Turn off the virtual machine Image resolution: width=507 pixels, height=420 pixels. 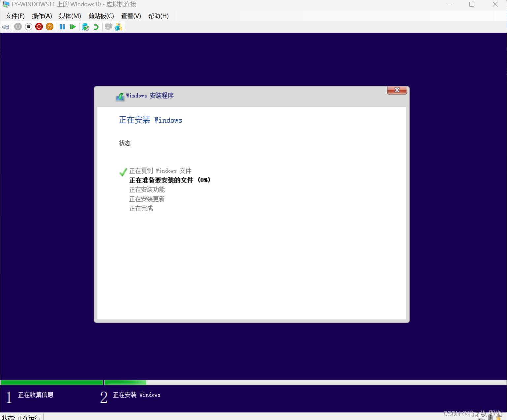click(x=28, y=27)
